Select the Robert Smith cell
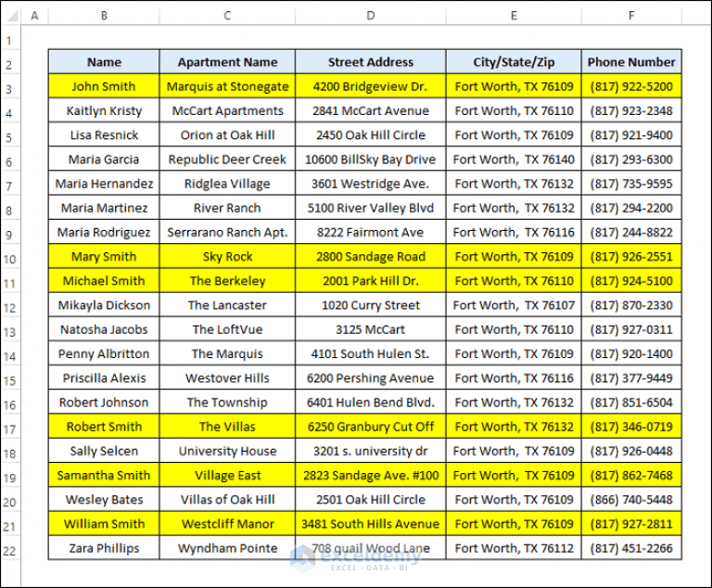The height and width of the screenshot is (588, 712). point(104,427)
